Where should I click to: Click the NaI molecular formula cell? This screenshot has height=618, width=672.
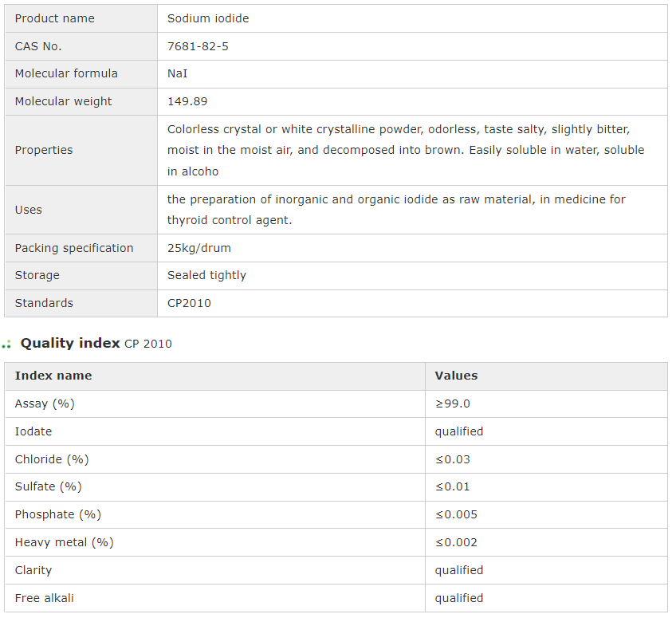click(177, 73)
